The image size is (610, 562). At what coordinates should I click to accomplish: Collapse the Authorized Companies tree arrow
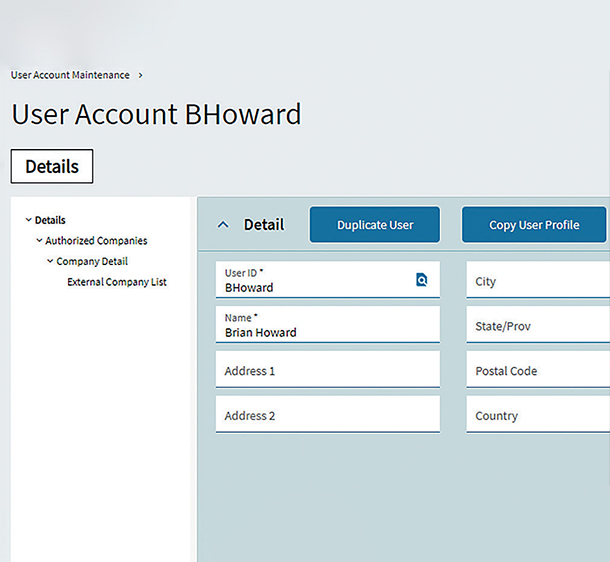click(x=39, y=241)
